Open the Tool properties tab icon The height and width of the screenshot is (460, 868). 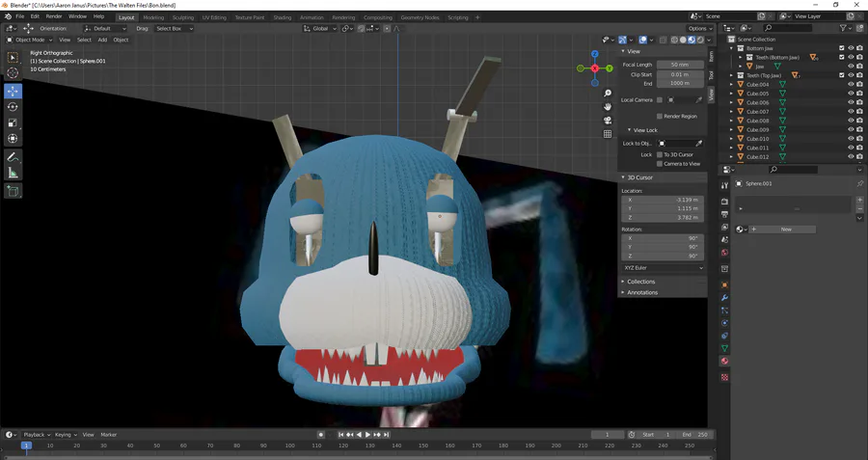(x=724, y=186)
